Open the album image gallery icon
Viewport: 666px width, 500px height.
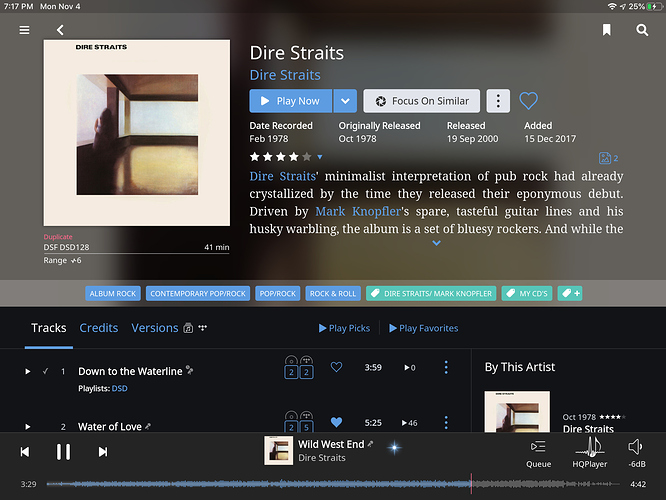(608, 158)
